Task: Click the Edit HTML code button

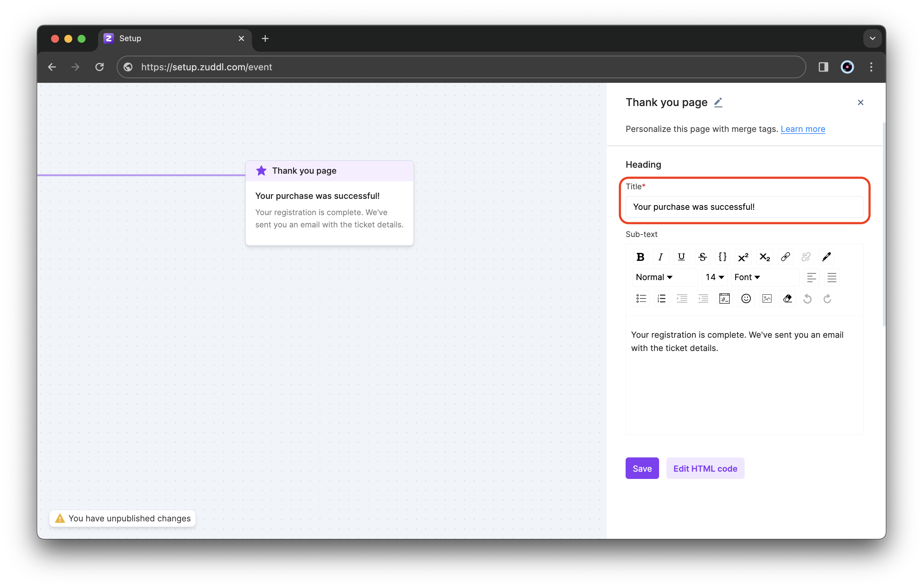Action: (705, 468)
